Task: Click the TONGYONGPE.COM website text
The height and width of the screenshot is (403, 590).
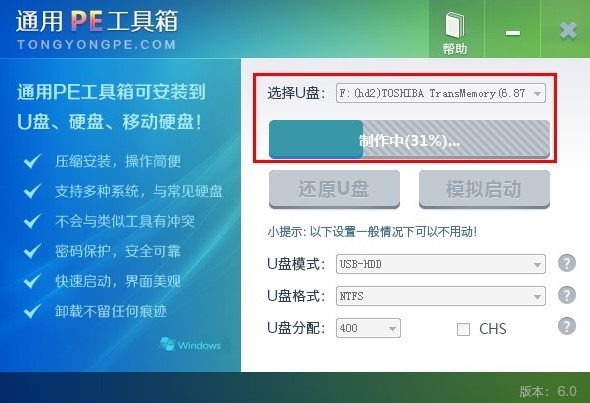Action: (x=97, y=45)
